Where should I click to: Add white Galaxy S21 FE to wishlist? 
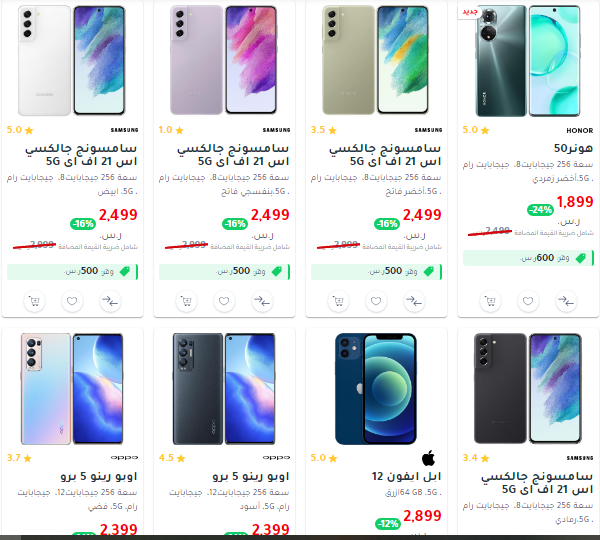(x=72, y=302)
